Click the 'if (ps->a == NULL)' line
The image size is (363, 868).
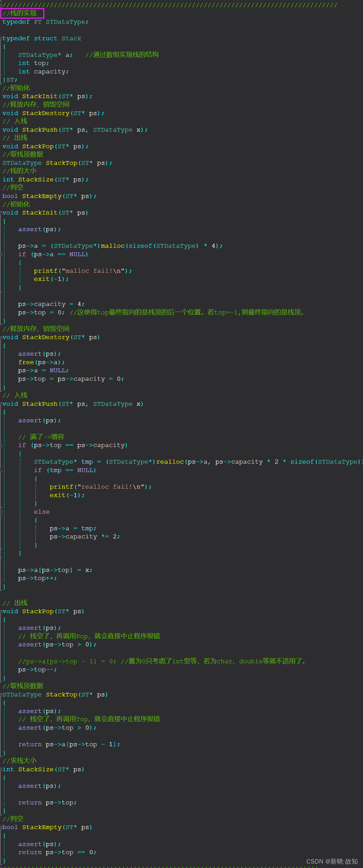pos(53,254)
